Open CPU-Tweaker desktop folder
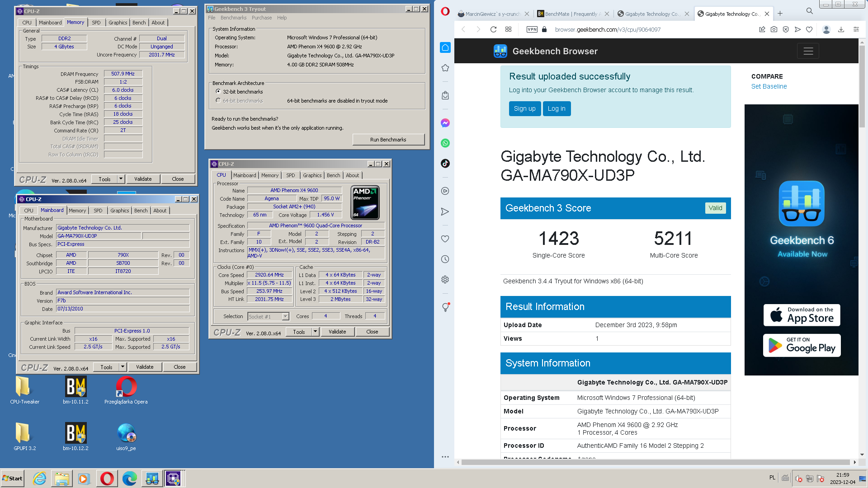868x488 pixels. [24, 390]
